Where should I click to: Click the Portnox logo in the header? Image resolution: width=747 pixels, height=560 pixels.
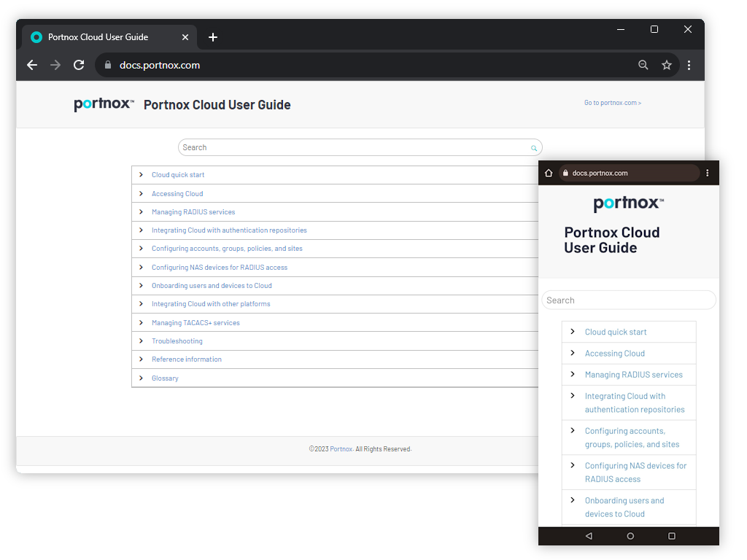[103, 104]
